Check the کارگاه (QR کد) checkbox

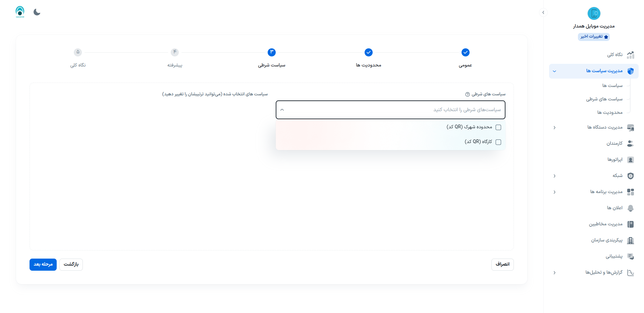tap(498, 142)
